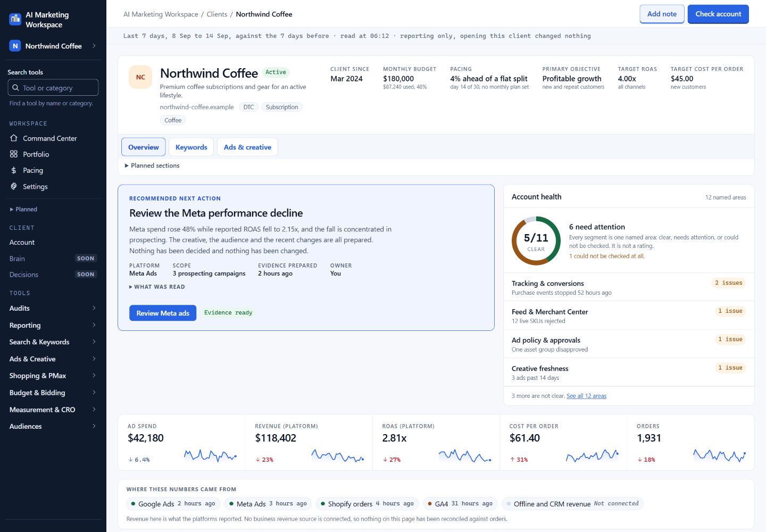
Task: Click the search magnifier icon
Action: tap(15, 88)
